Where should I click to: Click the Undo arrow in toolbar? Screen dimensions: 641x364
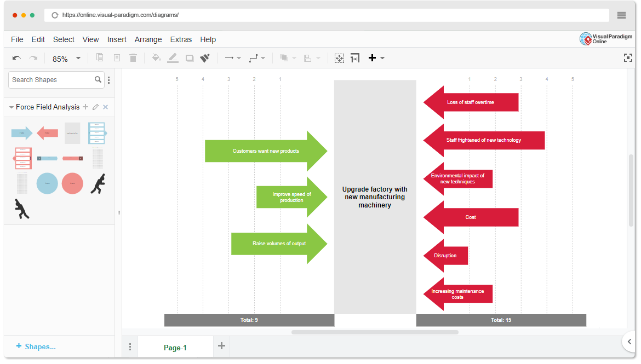pyautogui.click(x=16, y=58)
